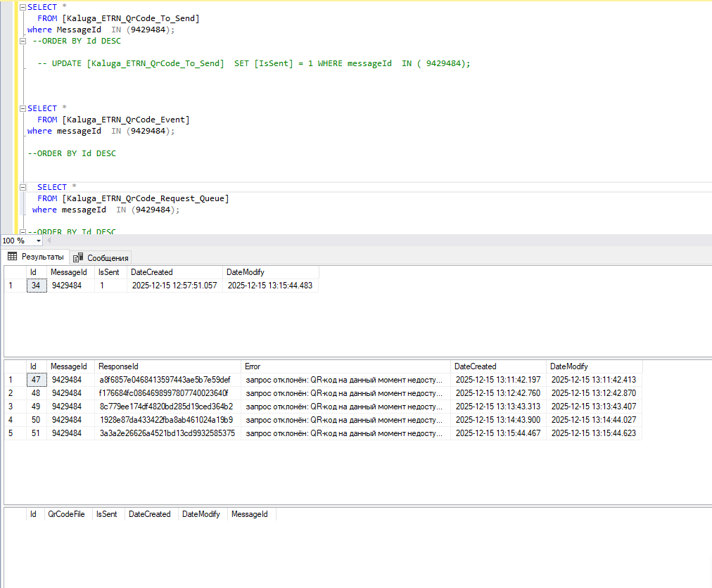712x588 pixels.
Task: Place cursor on [IsSent] in the commented UPDATE line
Action: coord(274,63)
